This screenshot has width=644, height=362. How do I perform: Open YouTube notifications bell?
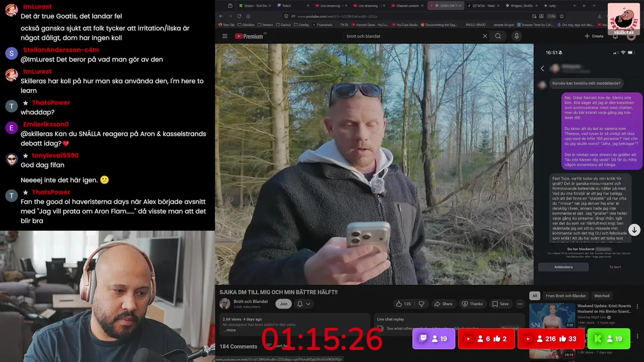[x=615, y=36]
